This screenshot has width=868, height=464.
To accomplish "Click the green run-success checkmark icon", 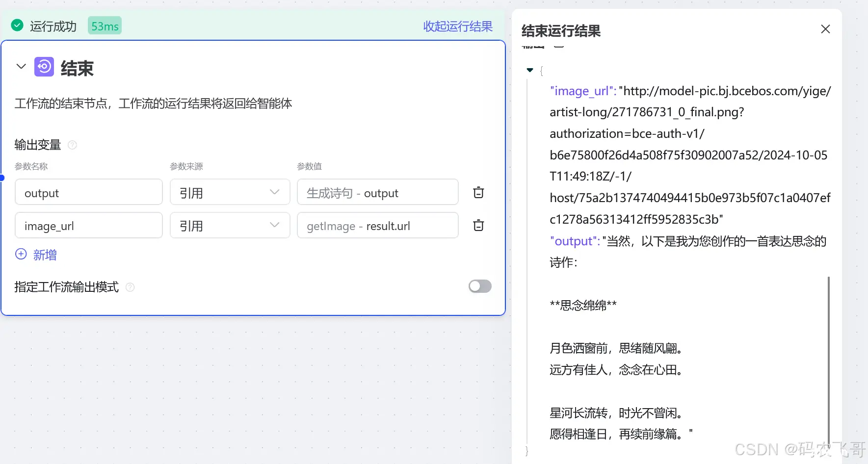I will click(x=17, y=26).
